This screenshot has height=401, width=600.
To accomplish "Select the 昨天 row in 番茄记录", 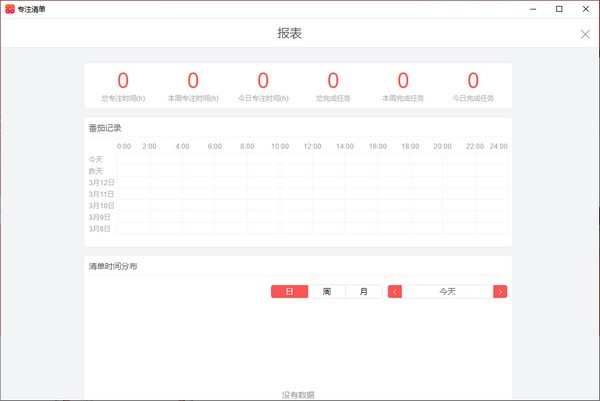I will [x=96, y=171].
